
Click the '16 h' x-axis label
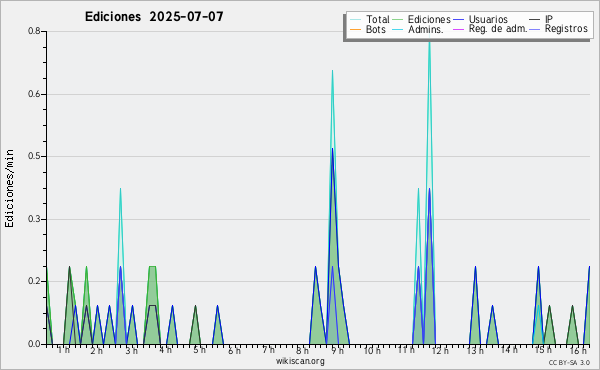578,351
